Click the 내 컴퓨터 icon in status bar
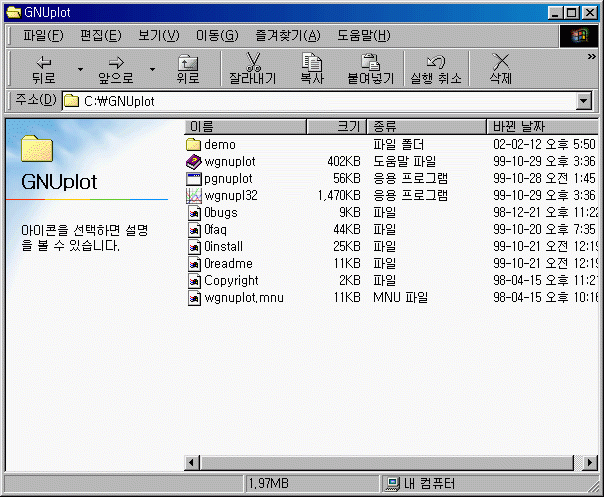The width and height of the screenshot is (604, 497). pyautogui.click(x=392, y=484)
